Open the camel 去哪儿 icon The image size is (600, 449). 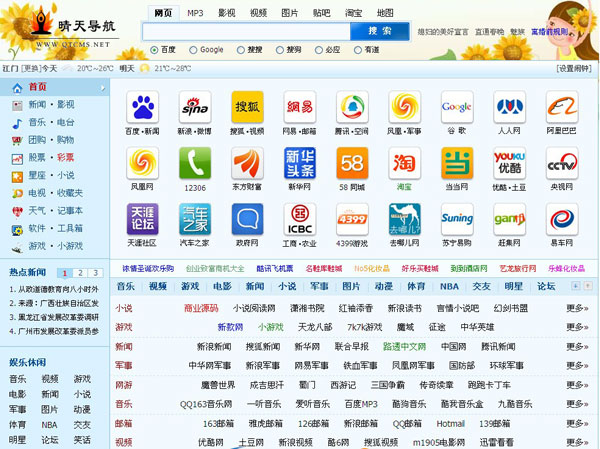pos(404,219)
